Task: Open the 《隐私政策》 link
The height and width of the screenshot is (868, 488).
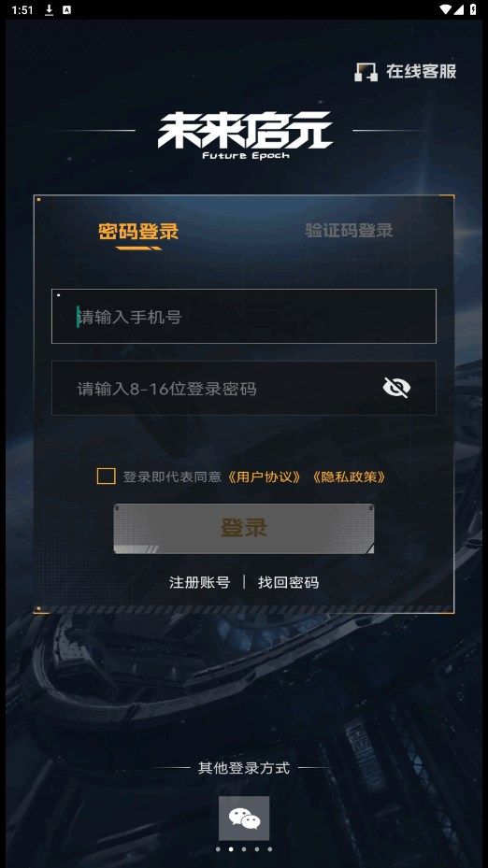Action: 349,477
